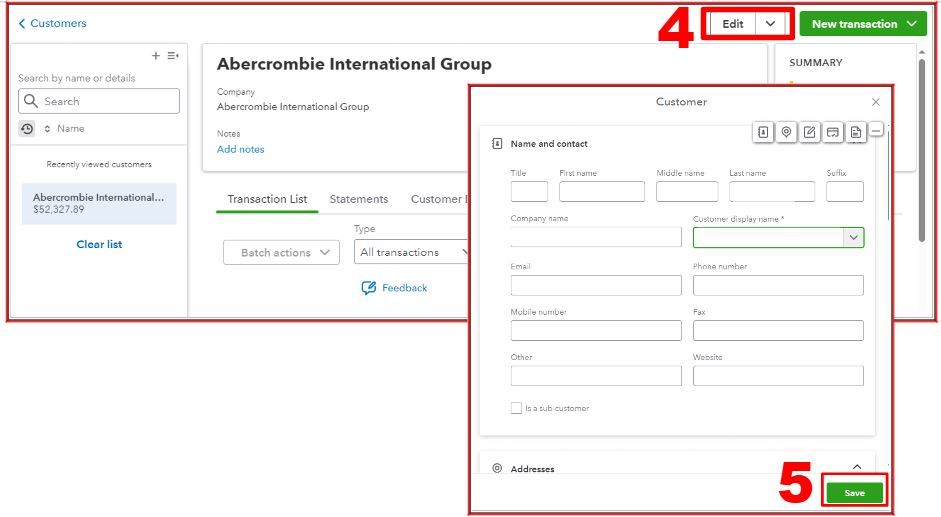This screenshot has height=517, width=941.
Task: Click Customer display name input
Action: tap(769, 238)
